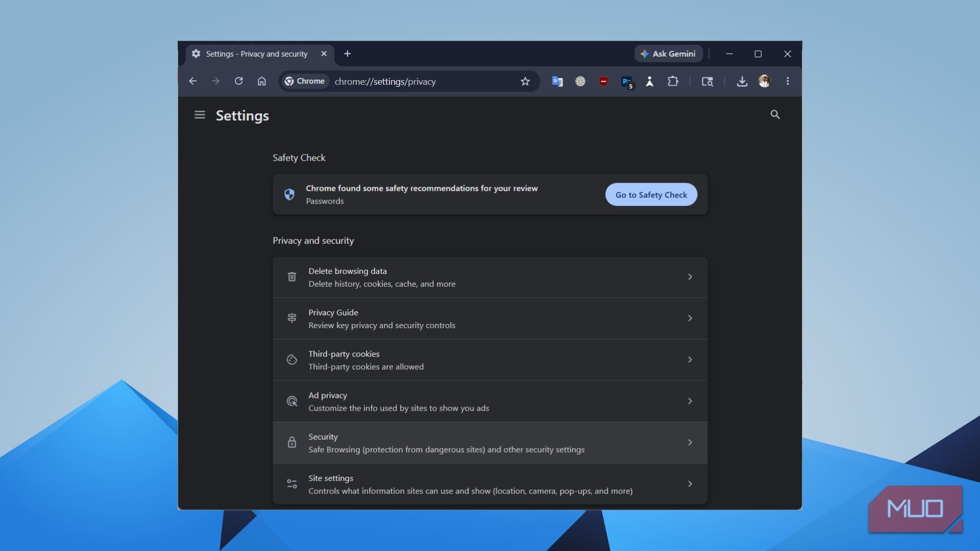Open the home page icon
Image resolution: width=980 pixels, height=551 pixels.
262,81
